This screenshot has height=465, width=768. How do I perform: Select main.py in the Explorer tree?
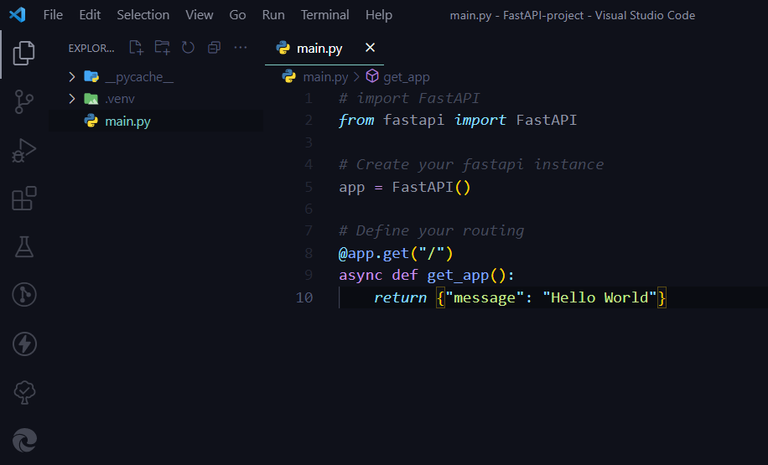pos(157,121)
